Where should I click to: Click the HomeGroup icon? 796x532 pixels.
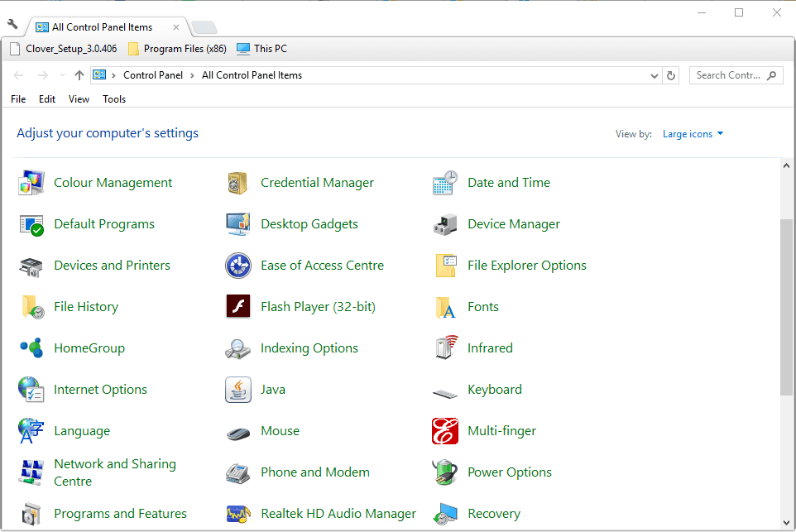click(x=31, y=348)
